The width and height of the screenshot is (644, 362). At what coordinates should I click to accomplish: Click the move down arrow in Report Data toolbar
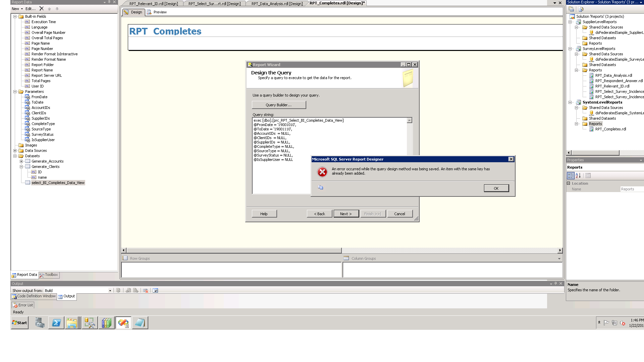57,9
